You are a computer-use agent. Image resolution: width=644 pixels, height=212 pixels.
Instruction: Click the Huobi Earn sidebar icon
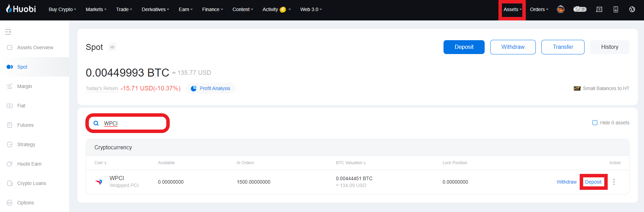click(10, 164)
